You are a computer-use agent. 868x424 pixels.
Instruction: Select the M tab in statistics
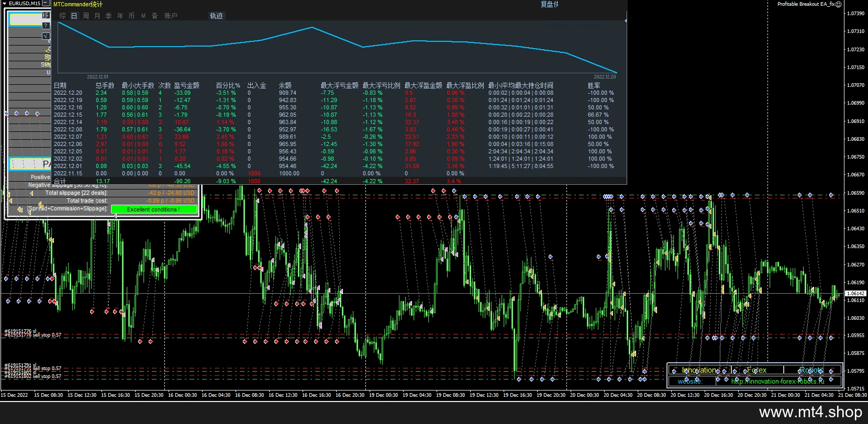(x=143, y=16)
